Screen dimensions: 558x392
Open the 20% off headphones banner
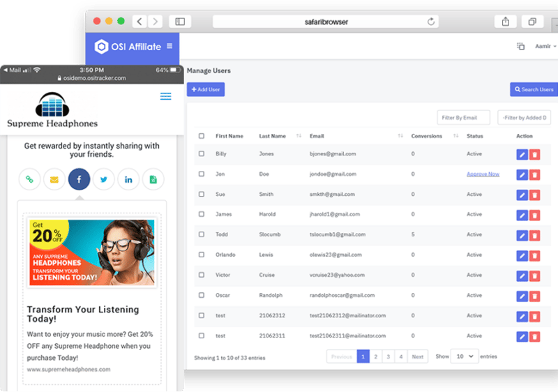(92, 252)
